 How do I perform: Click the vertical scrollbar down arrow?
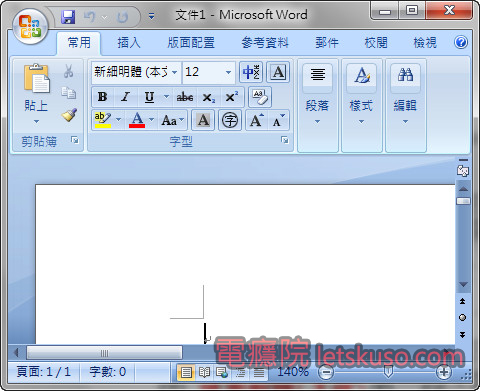point(463,284)
